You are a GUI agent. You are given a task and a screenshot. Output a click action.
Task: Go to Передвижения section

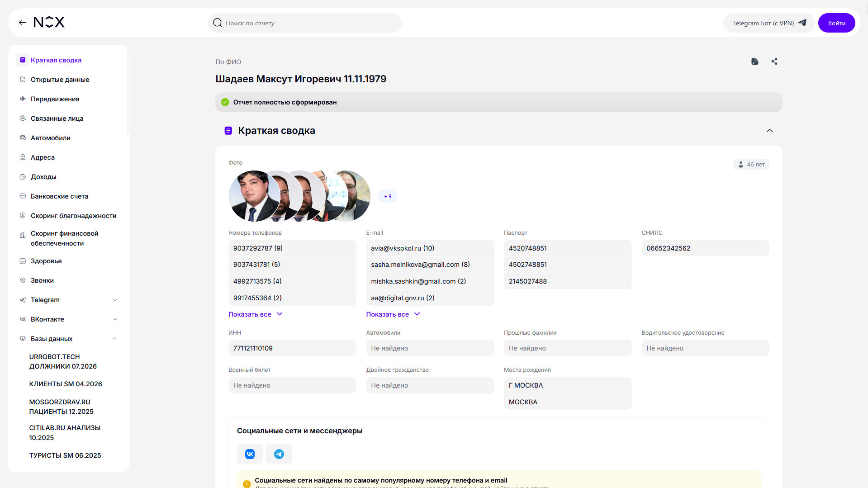coord(55,99)
